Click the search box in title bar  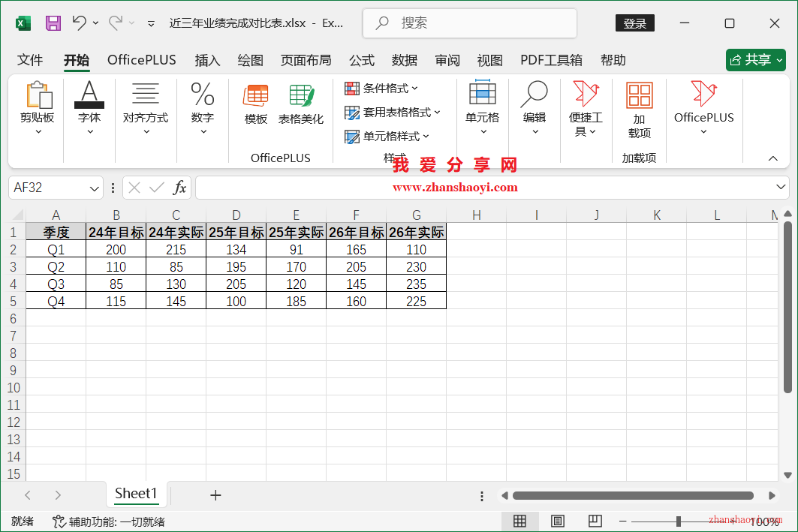point(470,23)
